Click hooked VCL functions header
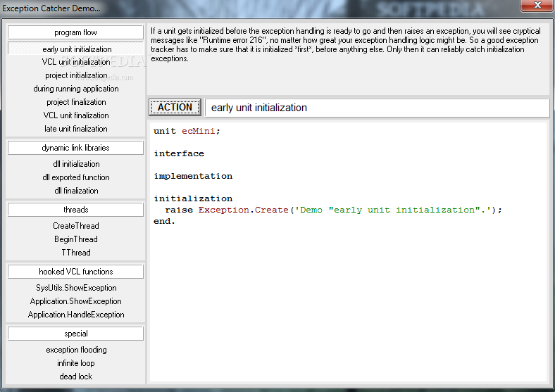 click(x=75, y=272)
